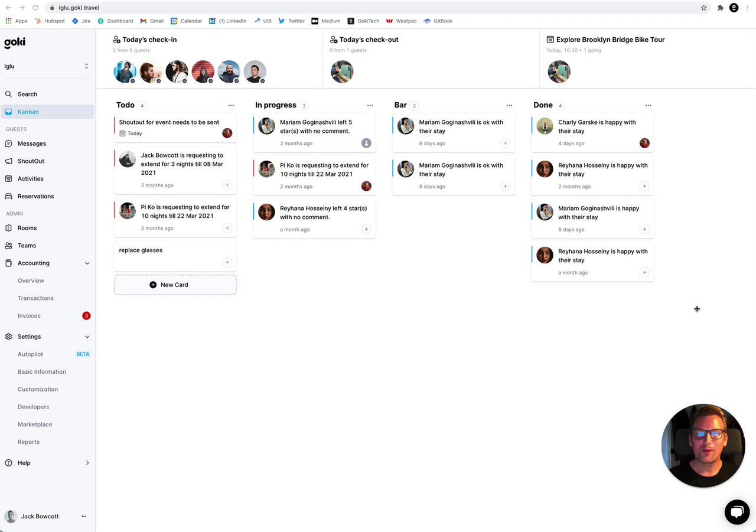The image size is (756, 532).
Task: Open Mariam 5 star(s) review card
Action: pyautogui.click(x=314, y=132)
